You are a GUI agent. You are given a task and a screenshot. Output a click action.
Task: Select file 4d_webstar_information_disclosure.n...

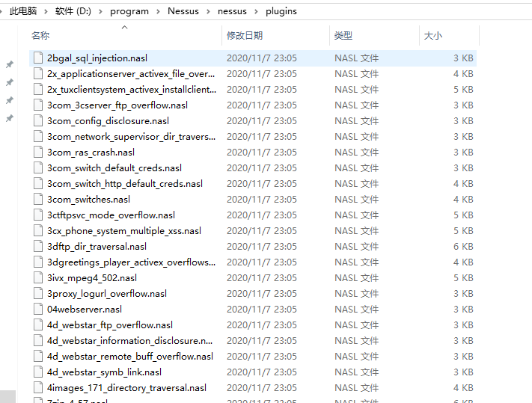130,341
